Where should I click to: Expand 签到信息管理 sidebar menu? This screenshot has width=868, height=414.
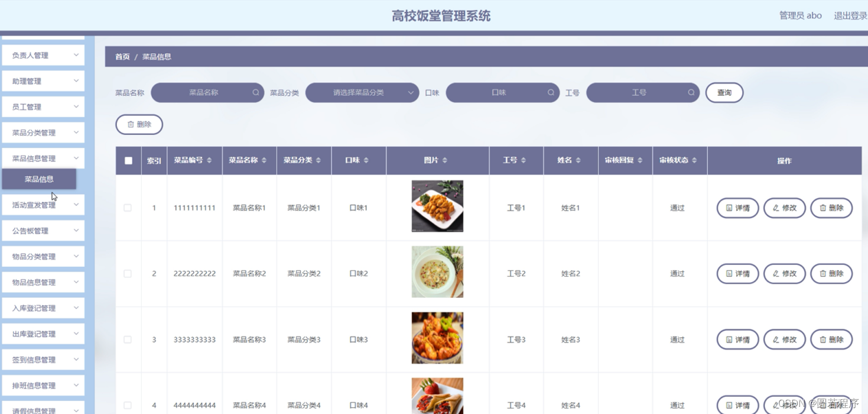(43, 359)
